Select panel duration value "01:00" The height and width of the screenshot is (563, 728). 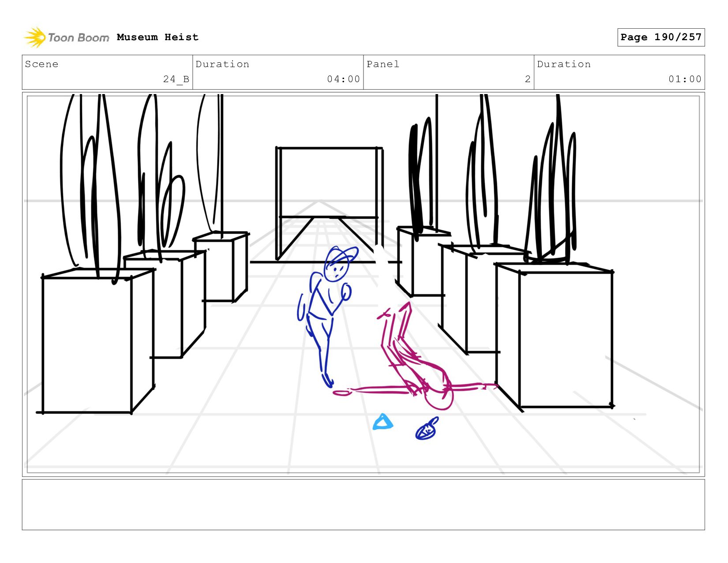(685, 79)
